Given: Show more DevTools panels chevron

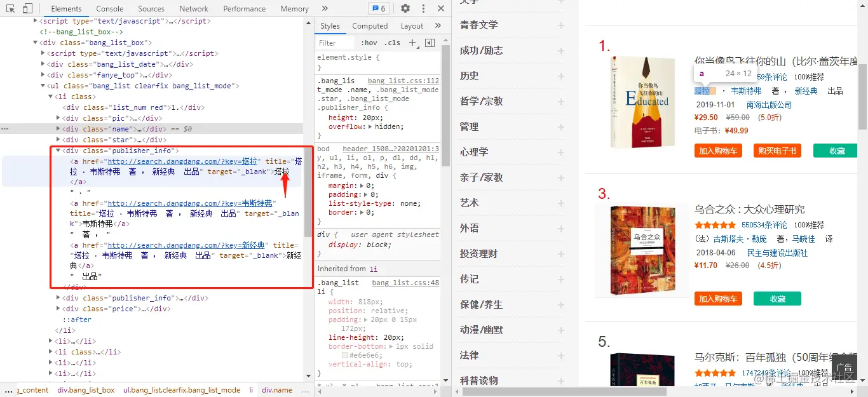Looking at the screenshot, I should 325,9.
